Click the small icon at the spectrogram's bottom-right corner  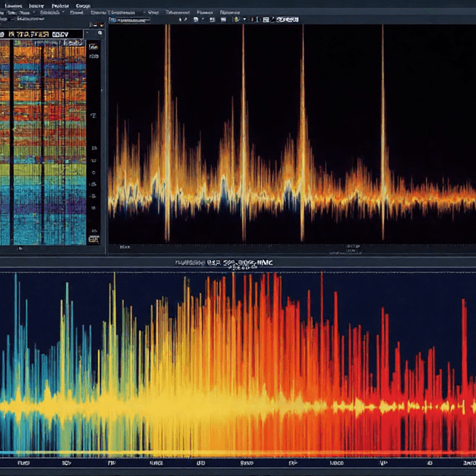coord(94,239)
